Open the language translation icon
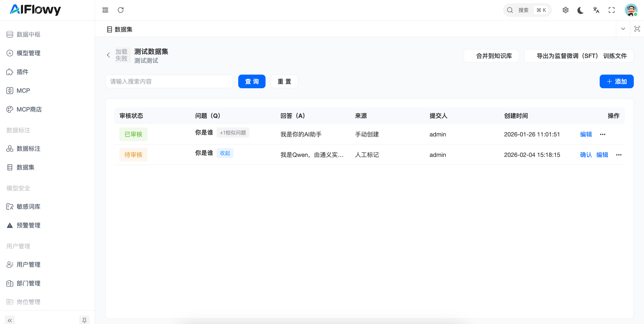This screenshot has height=324, width=644. coord(596,10)
